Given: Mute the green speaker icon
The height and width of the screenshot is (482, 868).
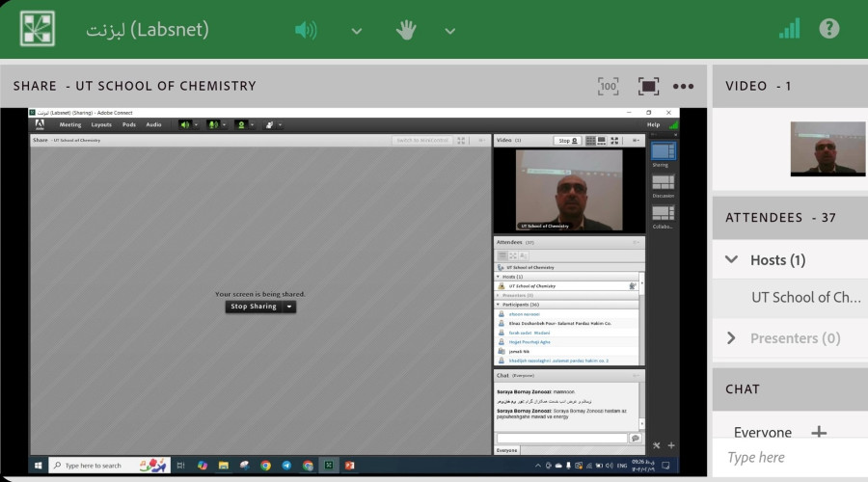Looking at the screenshot, I should click(x=306, y=30).
